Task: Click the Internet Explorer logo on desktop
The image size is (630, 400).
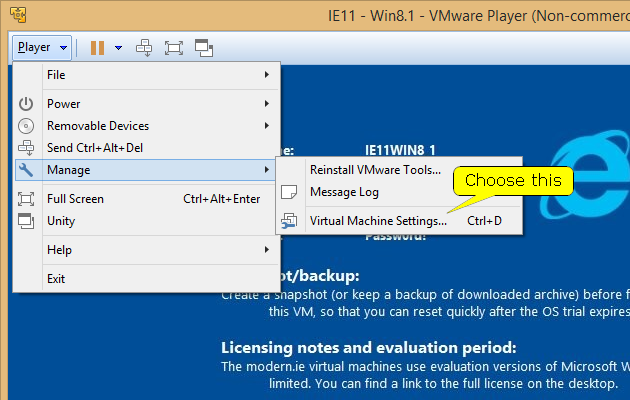Action: tap(587, 173)
